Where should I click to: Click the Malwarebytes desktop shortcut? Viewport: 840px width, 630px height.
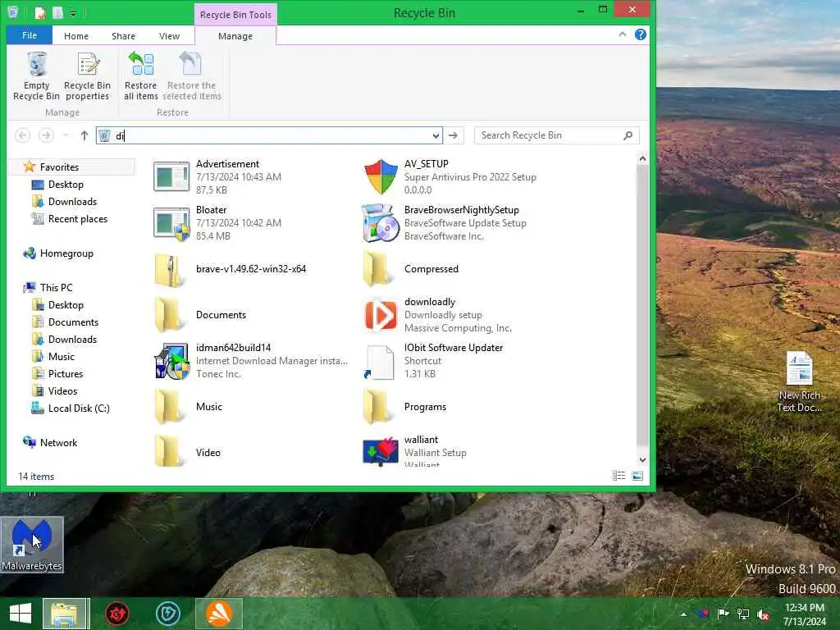click(32, 545)
